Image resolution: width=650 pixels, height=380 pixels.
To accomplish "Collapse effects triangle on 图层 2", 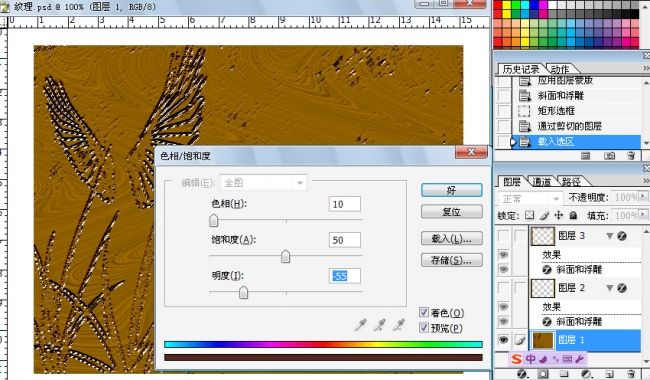I will pos(609,288).
